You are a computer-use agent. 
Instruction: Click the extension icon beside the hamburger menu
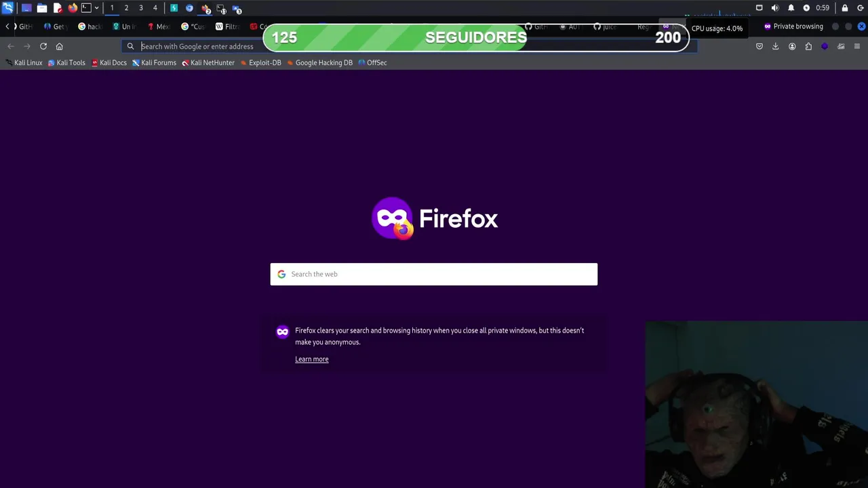pos(841,46)
